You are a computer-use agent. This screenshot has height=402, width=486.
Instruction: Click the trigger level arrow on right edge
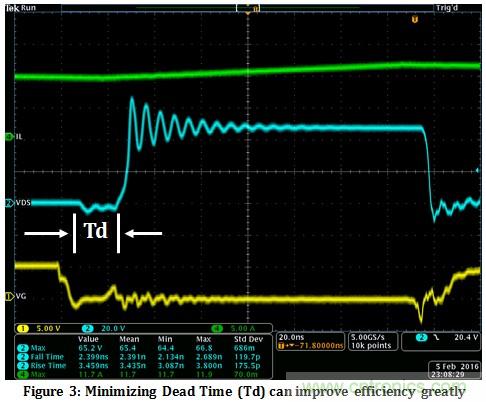477,170
